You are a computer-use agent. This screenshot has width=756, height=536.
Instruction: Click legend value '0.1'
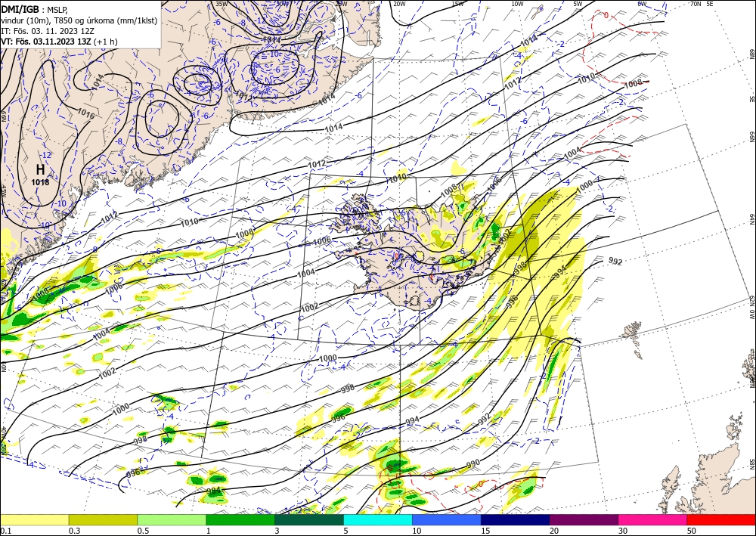pyautogui.click(x=6, y=531)
